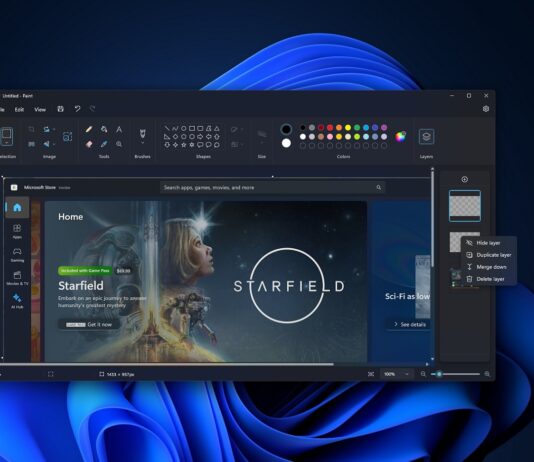Open the Flip dropdown arrow
Image resolution: width=534 pixels, height=462 pixels.
tap(54, 144)
